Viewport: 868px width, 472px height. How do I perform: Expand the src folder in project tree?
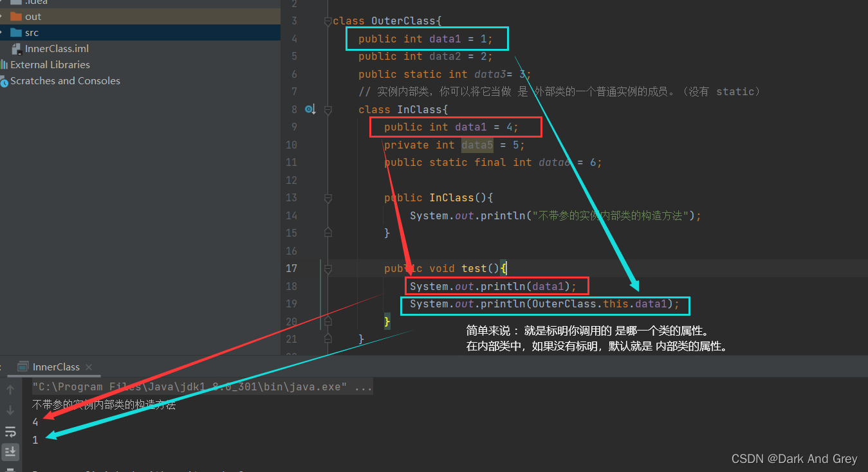2,33
